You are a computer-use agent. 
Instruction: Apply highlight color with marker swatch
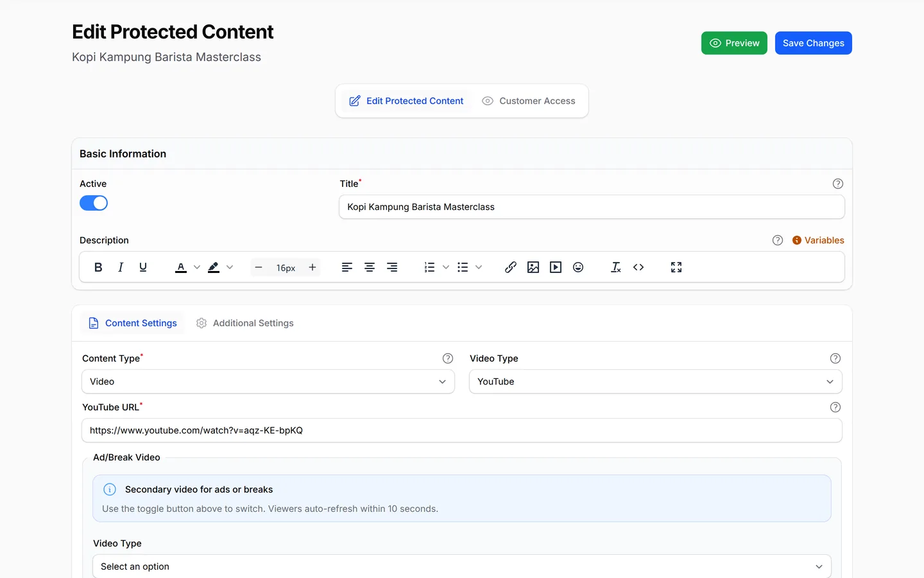pos(214,267)
